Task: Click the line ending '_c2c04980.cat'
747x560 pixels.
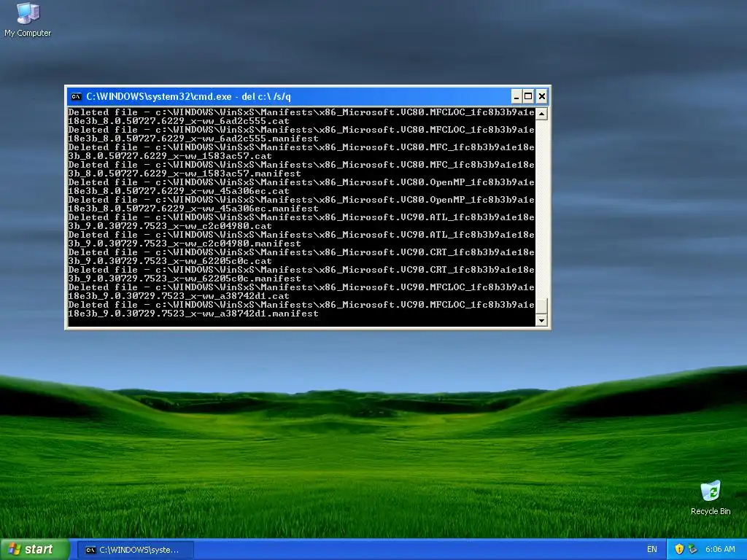Action: tap(170, 226)
